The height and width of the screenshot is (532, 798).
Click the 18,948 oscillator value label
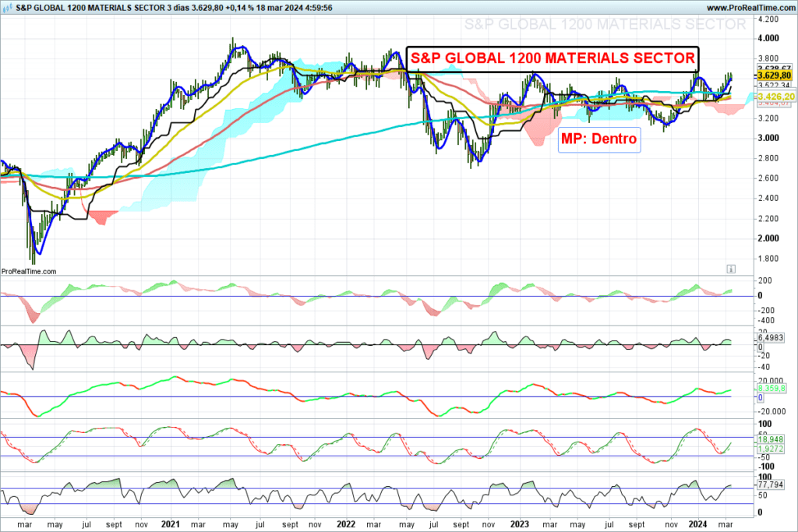(x=771, y=439)
